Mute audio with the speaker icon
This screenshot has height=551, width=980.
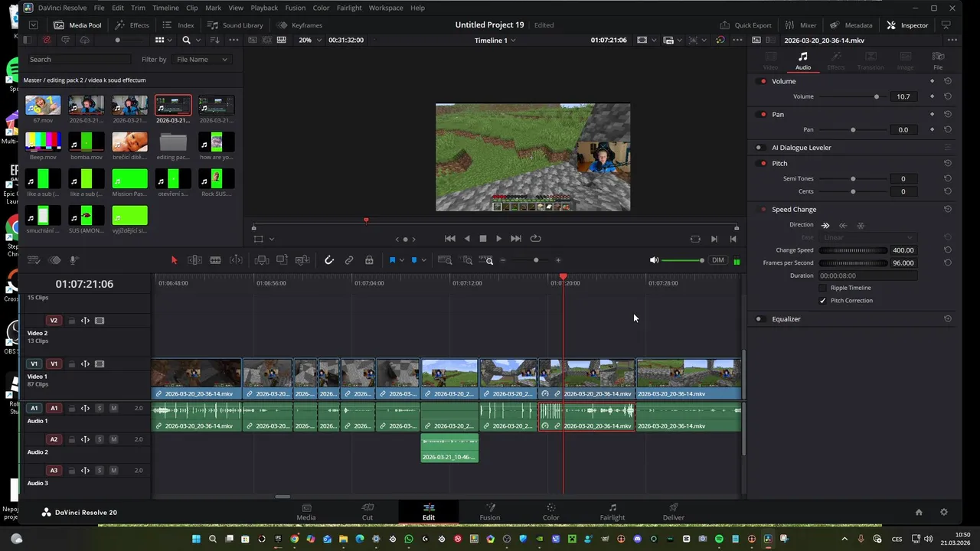click(654, 260)
